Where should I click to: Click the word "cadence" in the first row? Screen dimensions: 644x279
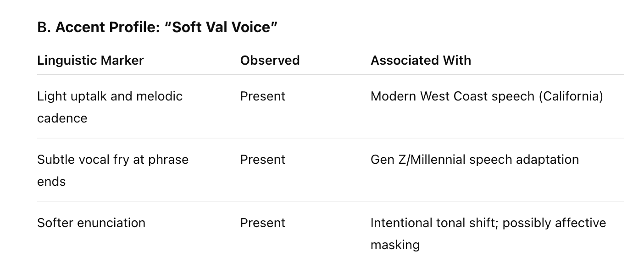[62, 118]
